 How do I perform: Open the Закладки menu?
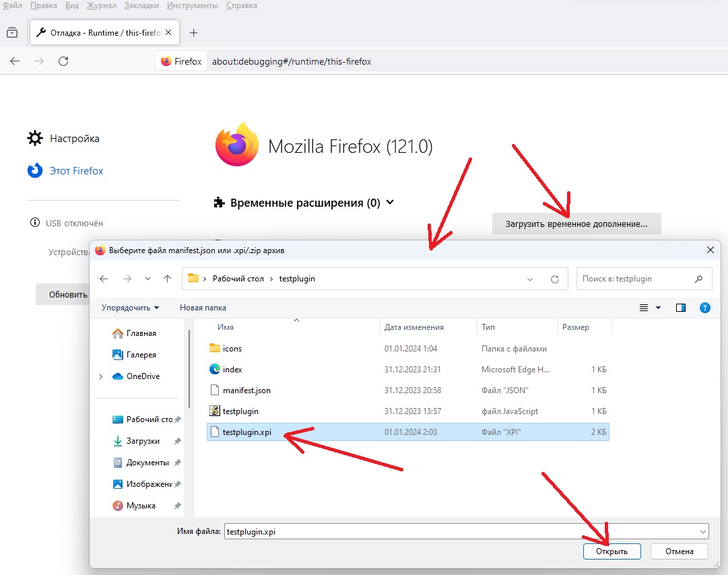click(141, 5)
